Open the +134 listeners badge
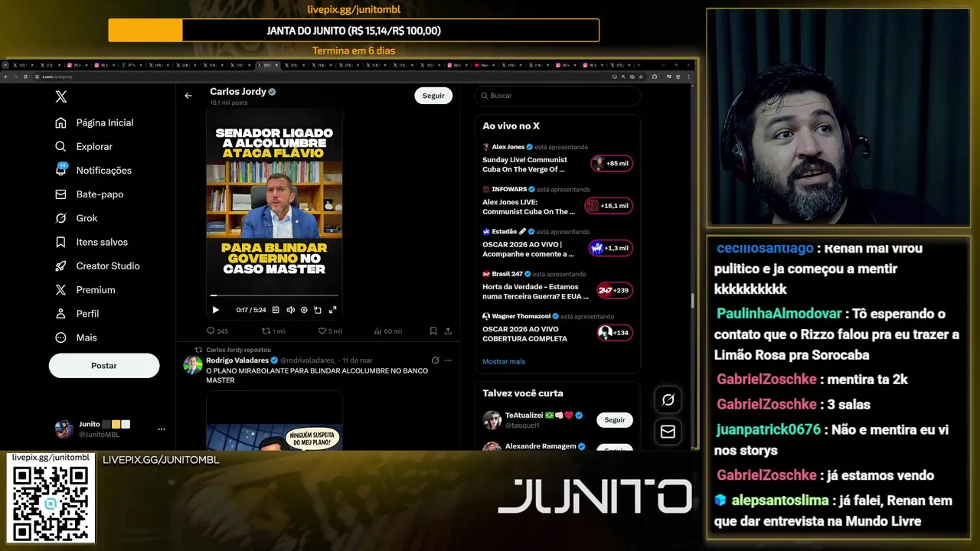The height and width of the screenshot is (551, 980). 615,333
